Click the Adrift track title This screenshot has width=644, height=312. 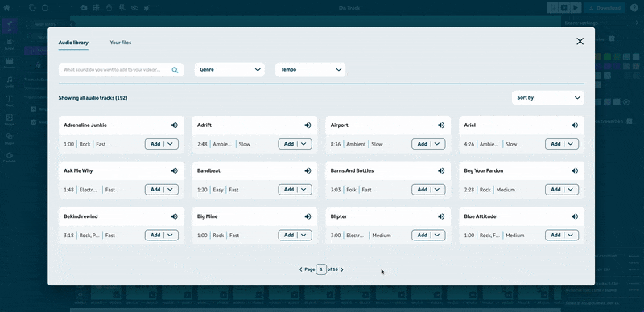(204, 125)
